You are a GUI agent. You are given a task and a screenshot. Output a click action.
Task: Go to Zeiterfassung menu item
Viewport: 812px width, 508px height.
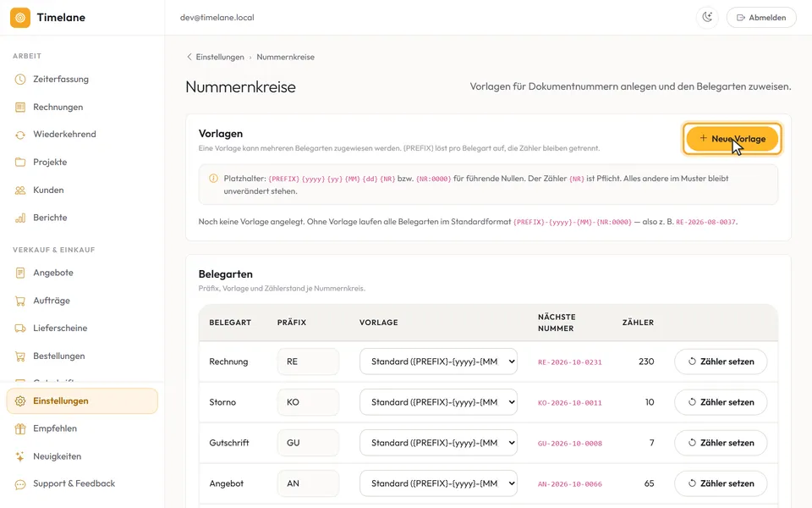82,80
